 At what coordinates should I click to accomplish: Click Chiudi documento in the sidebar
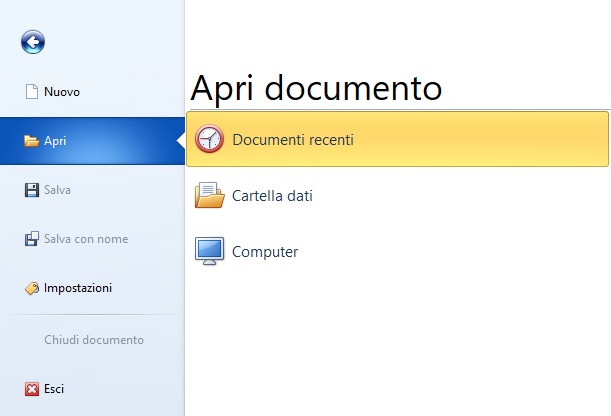point(94,340)
